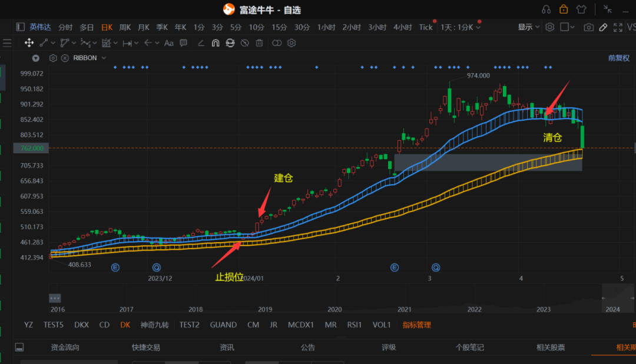
Task: Toggle the orange lock icon
Action: [564, 9]
